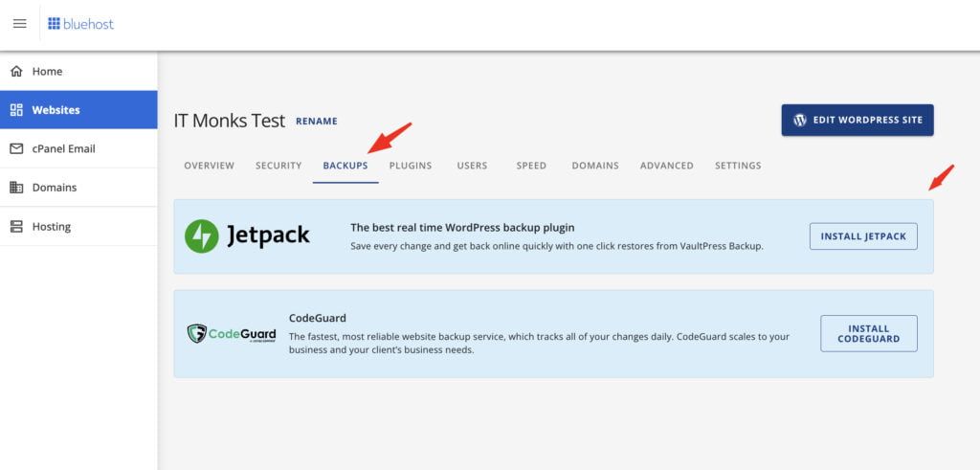Click the Jetpack logo
Viewport: 980px width, 470px height.
pos(247,235)
